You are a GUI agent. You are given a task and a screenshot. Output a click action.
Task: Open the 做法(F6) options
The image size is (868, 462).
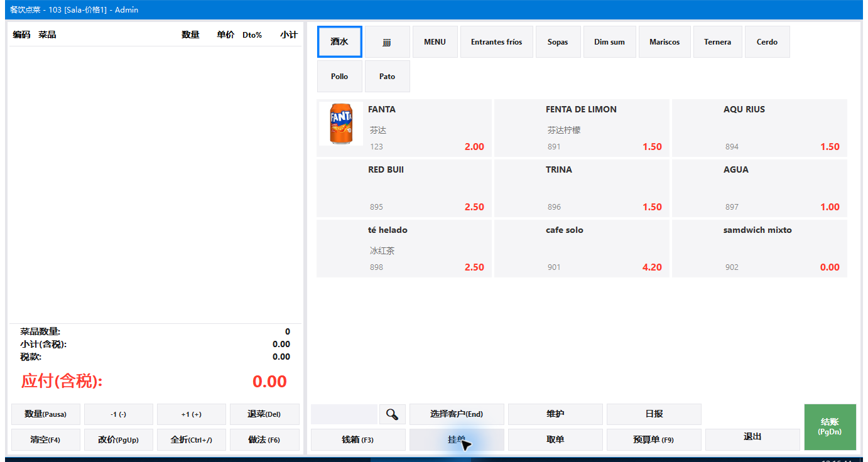pos(264,439)
